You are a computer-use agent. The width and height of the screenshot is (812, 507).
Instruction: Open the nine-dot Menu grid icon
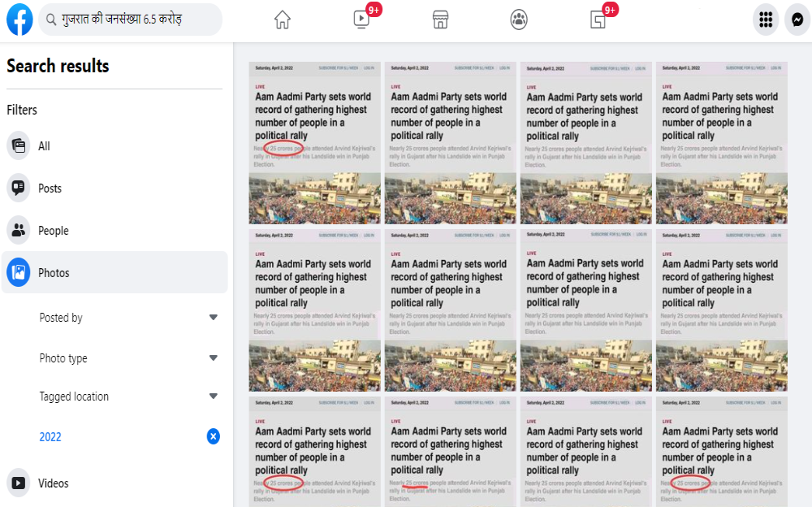coord(765,20)
